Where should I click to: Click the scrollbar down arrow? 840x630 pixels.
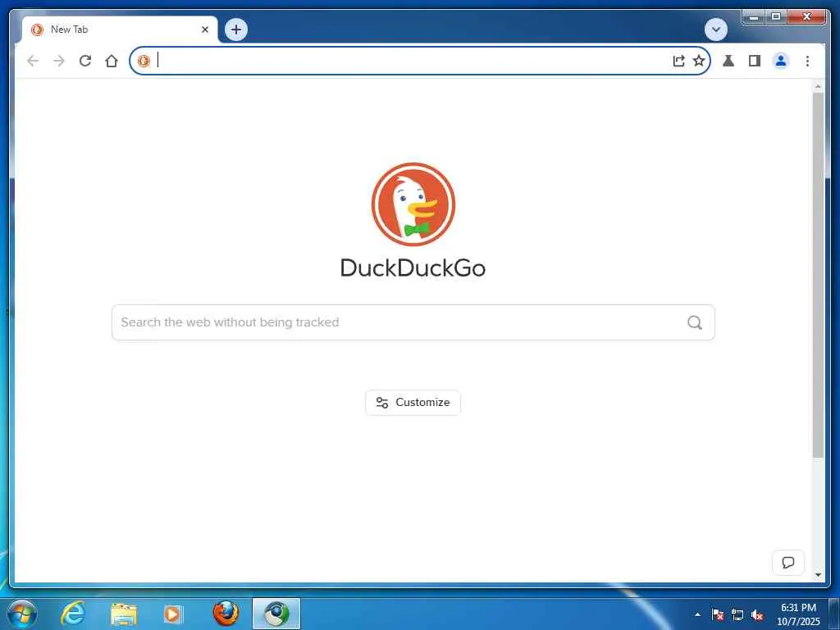pos(818,575)
